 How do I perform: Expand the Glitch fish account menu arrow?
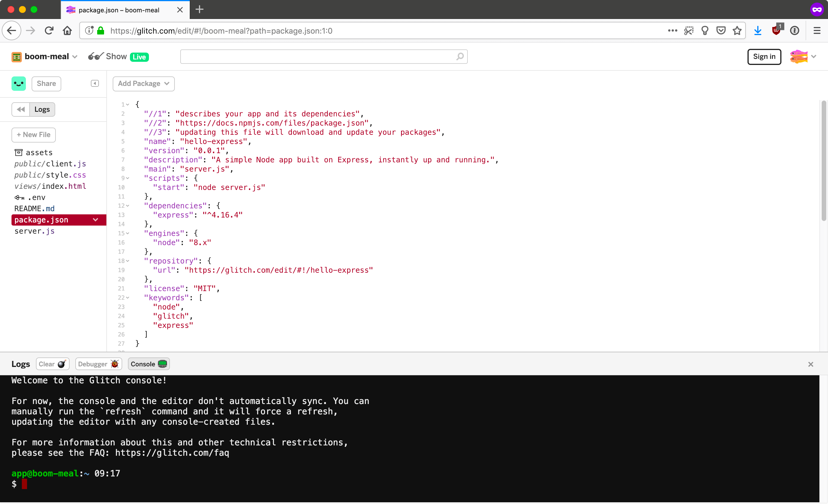814,56
